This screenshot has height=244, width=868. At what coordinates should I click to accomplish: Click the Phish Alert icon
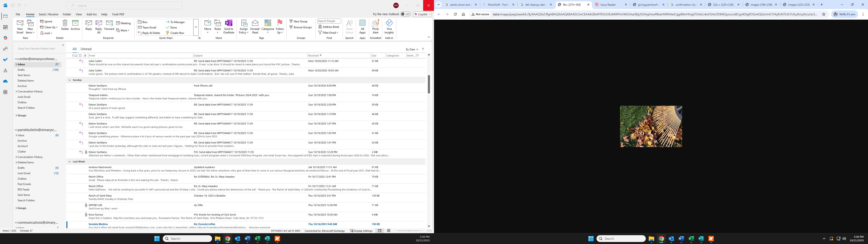click(375, 23)
